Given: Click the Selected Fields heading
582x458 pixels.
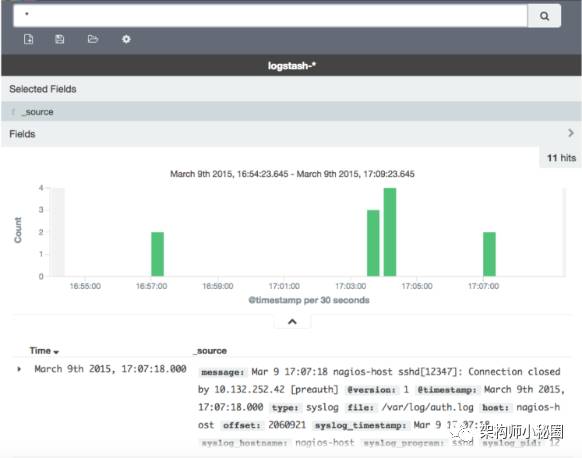Looking at the screenshot, I should 43,89.
